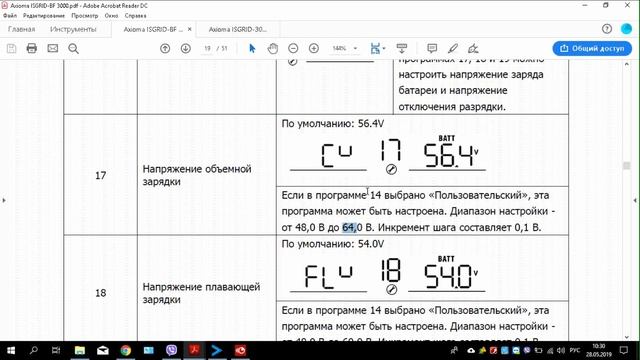Open Adobe Acrobat taskbar icon
This screenshot has width=640, height=360.
[x=194, y=351]
